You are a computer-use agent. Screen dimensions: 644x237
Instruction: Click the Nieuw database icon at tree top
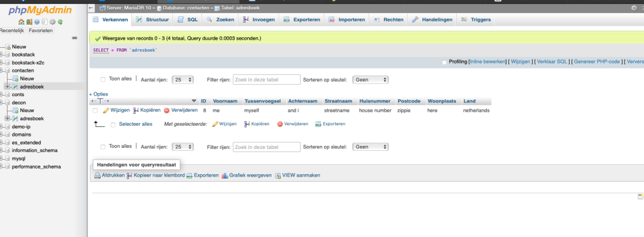(8, 47)
